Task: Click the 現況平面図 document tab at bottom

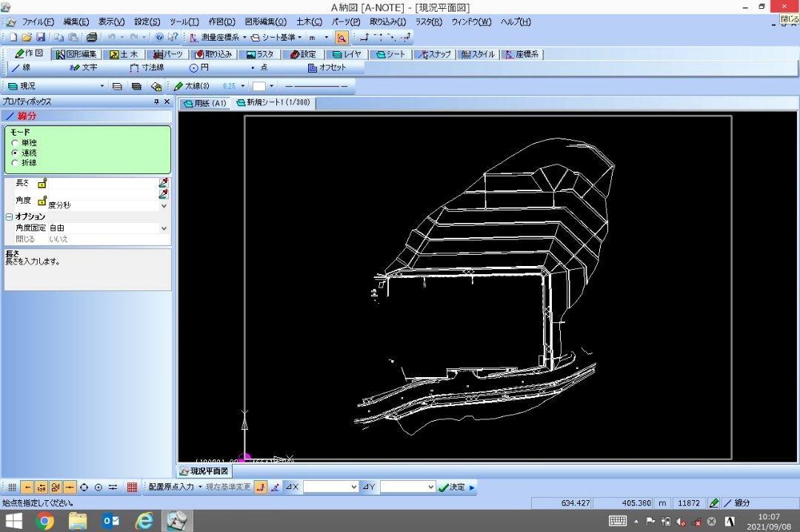Action: pos(204,471)
